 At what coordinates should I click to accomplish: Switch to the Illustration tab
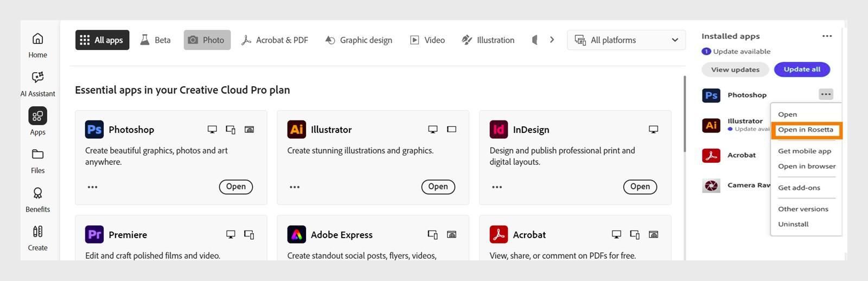pyautogui.click(x=488, y=40)
